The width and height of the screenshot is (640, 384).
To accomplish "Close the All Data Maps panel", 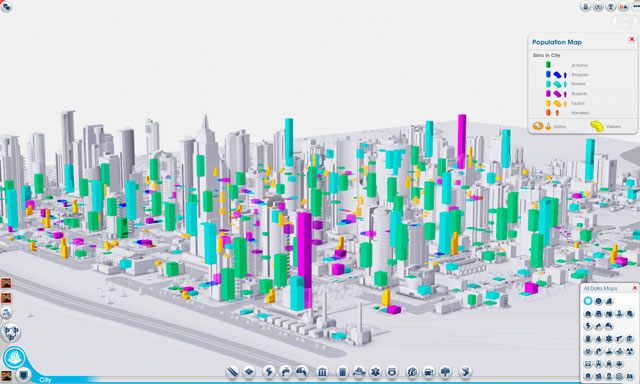I will pyautogui.click(x=635, y=288).
